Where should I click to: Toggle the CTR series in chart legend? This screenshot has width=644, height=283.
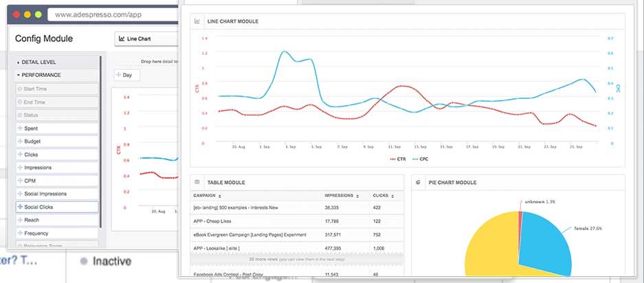(397, 159)
